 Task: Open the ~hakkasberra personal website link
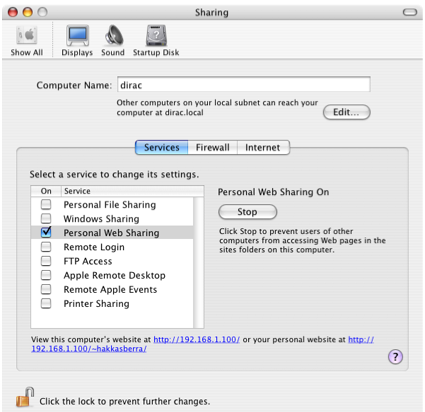(89, 349)
